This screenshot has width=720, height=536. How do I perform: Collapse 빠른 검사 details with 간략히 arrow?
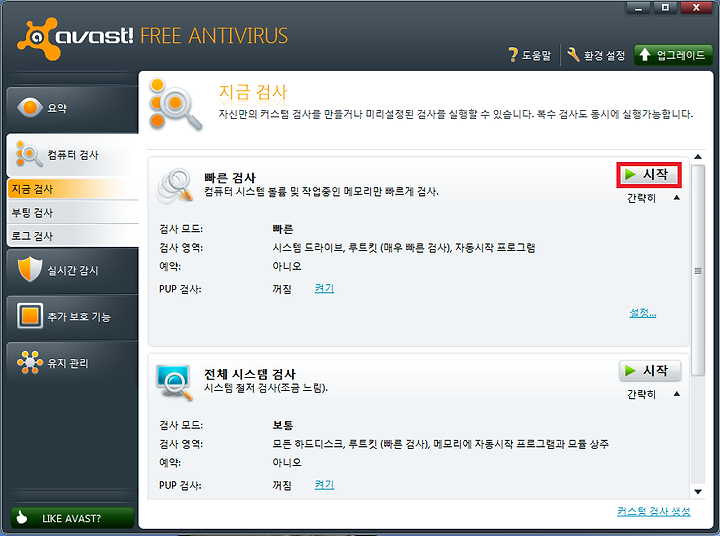pos(676,197)
